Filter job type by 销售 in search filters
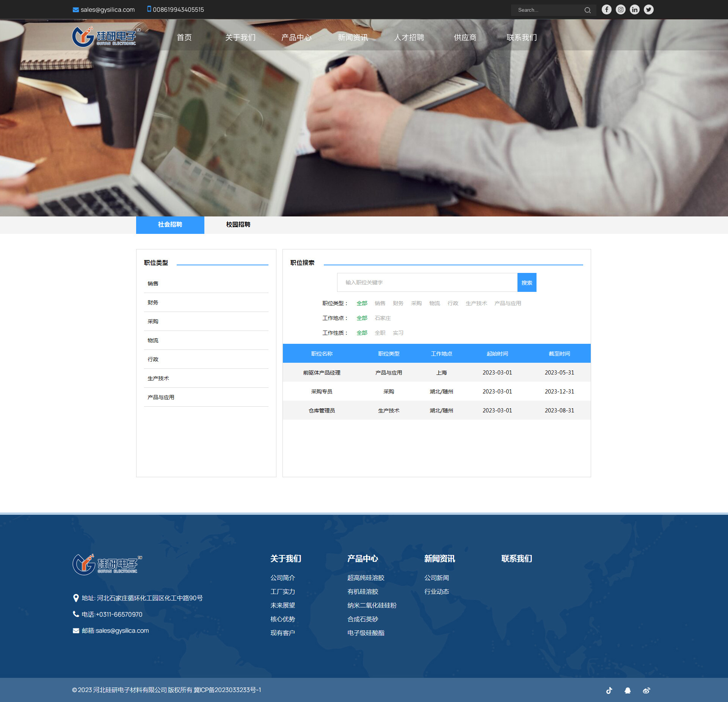 [x=380, y=303]
